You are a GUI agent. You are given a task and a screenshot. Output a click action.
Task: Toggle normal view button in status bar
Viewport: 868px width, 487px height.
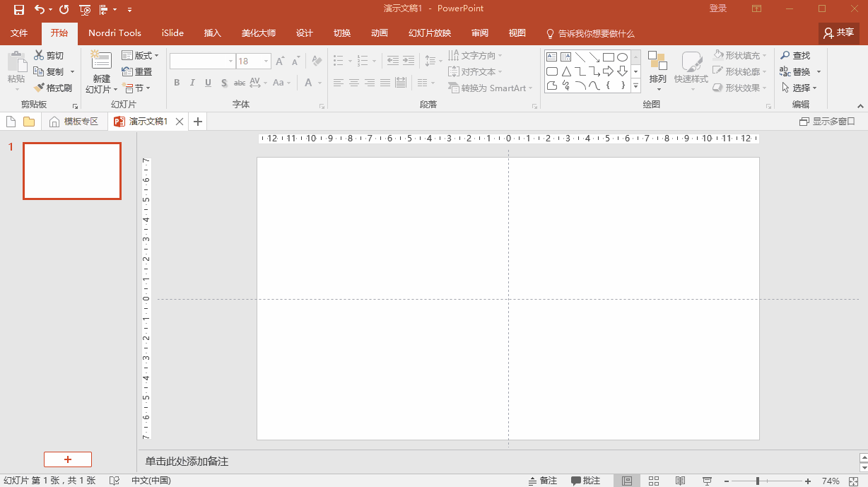tap(626, 481)
